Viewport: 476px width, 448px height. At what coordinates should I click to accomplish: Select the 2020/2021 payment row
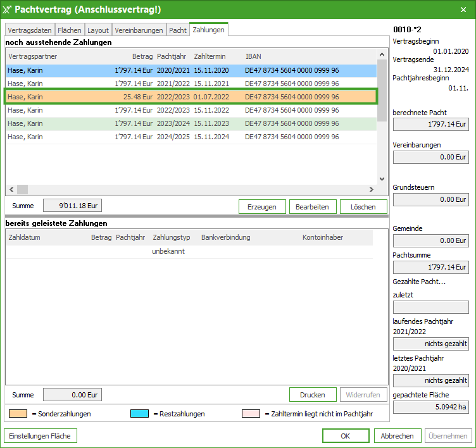[190, 70]
